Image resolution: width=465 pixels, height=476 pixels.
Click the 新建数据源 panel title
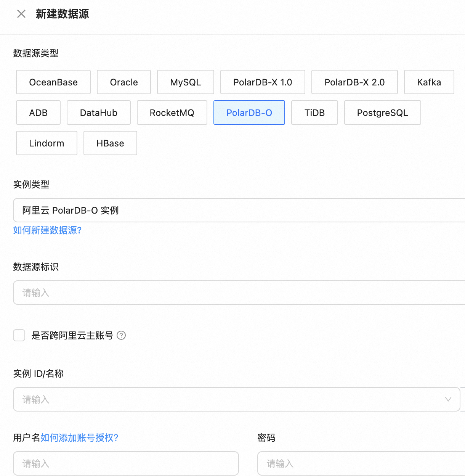pos(63,14)
